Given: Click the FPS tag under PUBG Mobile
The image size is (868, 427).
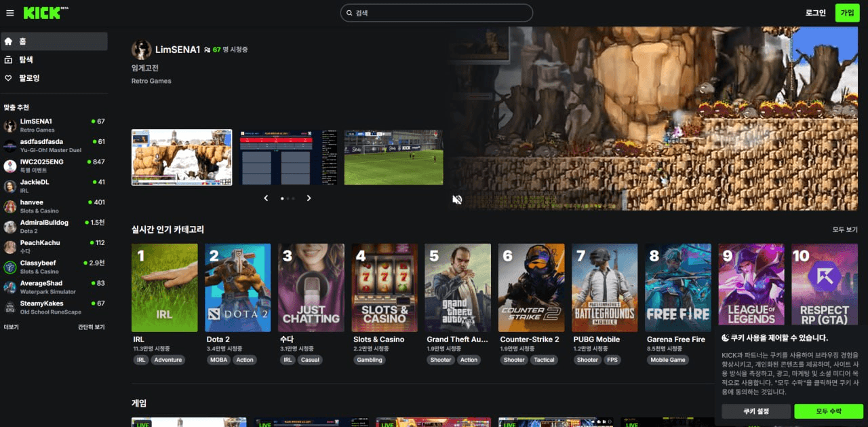Looking at the screenshot, I should 612,360.
